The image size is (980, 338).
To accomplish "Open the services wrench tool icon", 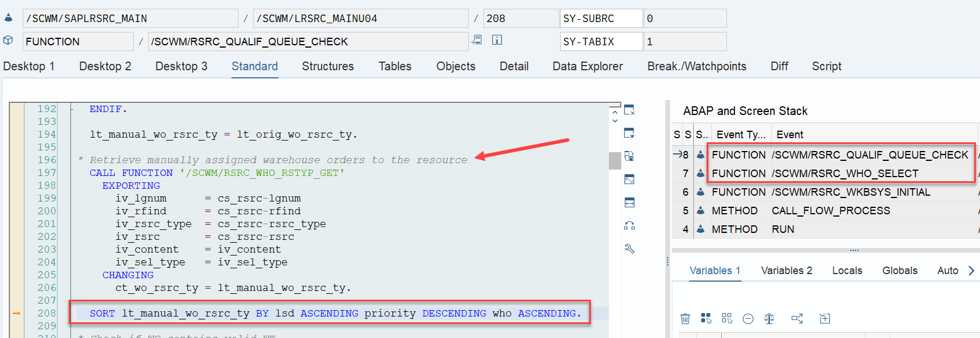I will [x=629, y=249].
